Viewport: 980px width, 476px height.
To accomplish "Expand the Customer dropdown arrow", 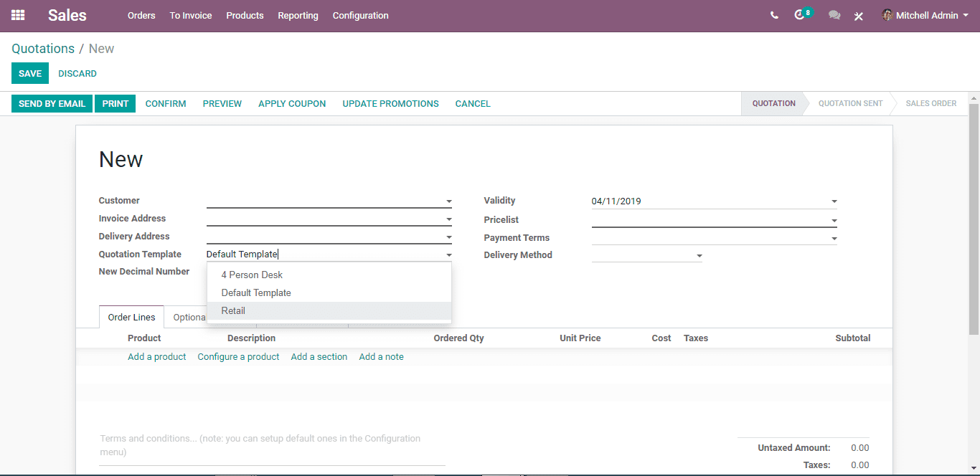I will coord(448,202).
